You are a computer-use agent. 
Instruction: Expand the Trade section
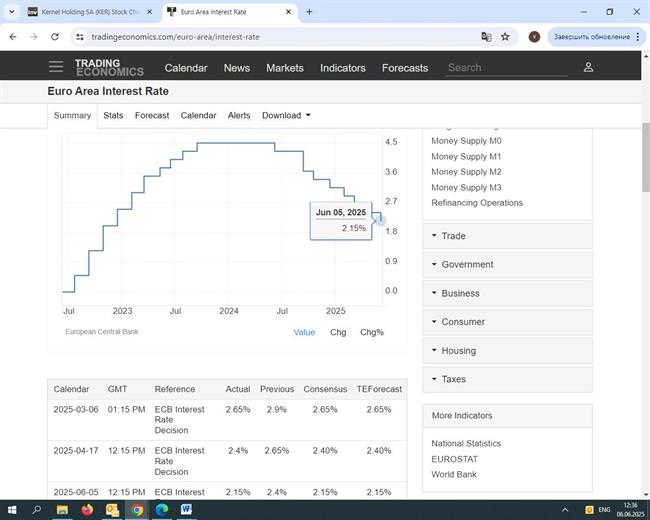[x=507, y=236]
